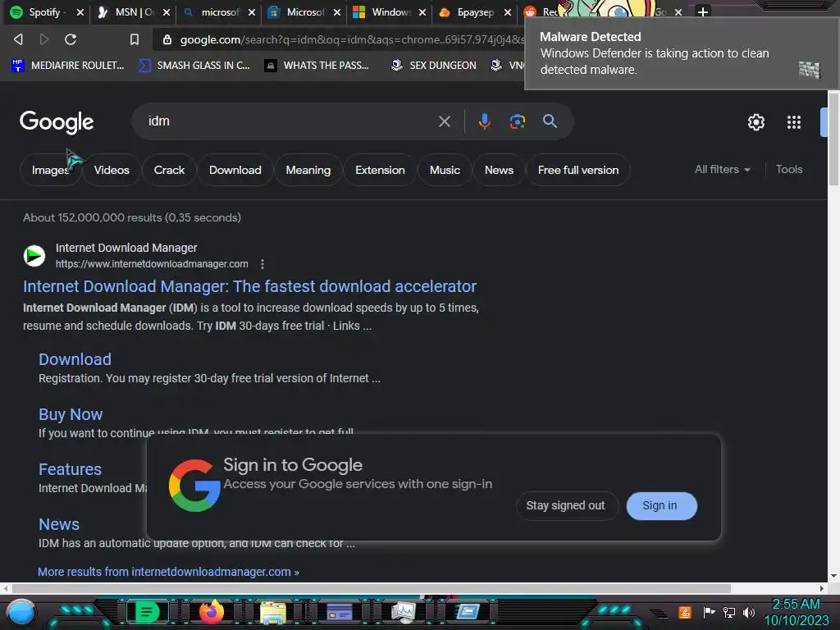Open More results from internetdownloadmanager.com
The height and width of the screenshot is (630, 840).
tap(168, 572)
